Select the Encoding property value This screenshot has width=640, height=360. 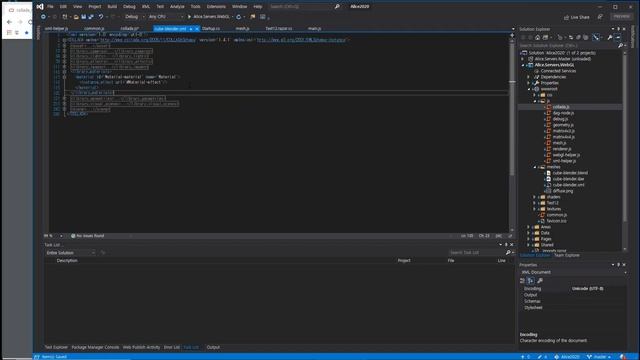587,289
